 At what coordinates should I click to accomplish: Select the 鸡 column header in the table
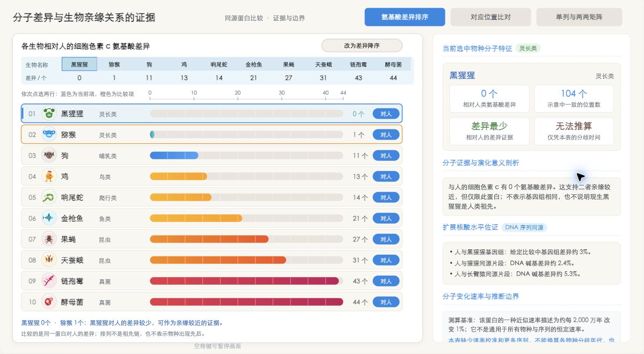point(184,64)
